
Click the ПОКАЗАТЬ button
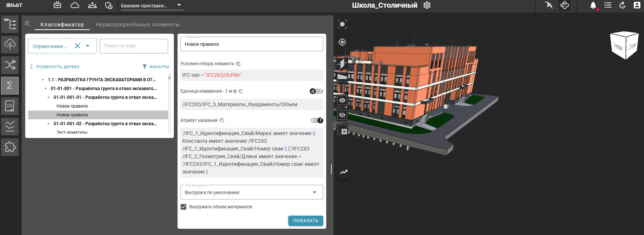click(x=305, y=221)
